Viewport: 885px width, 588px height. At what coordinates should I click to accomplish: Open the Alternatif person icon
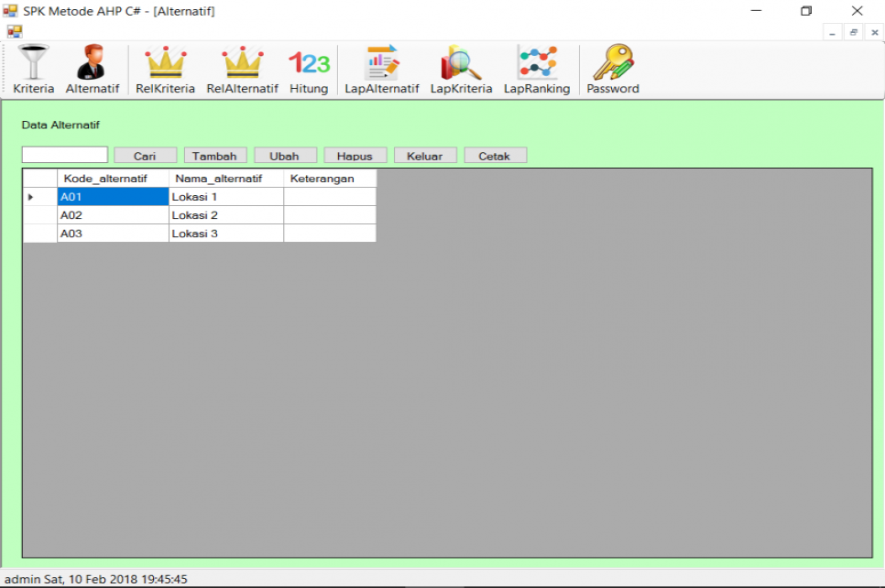(92, 70)
